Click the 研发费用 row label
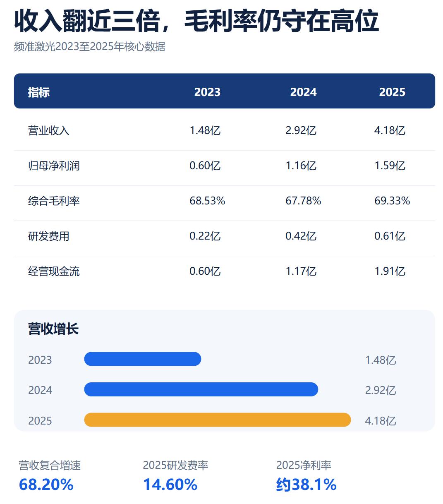The width and height of the screenshot is (443, 504). [49, 236]
